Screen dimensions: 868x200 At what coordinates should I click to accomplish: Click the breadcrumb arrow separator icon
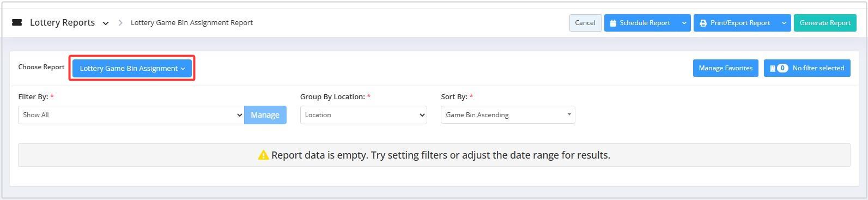coord(120,23)
